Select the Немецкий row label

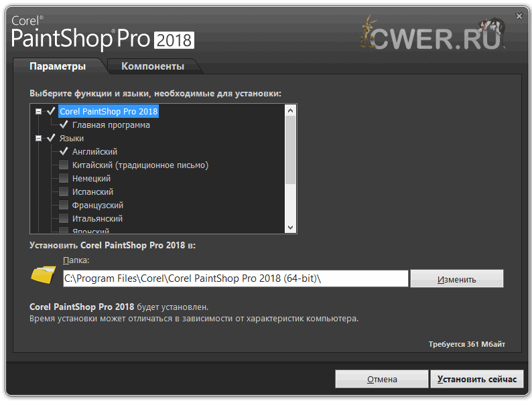coord(91,178)
